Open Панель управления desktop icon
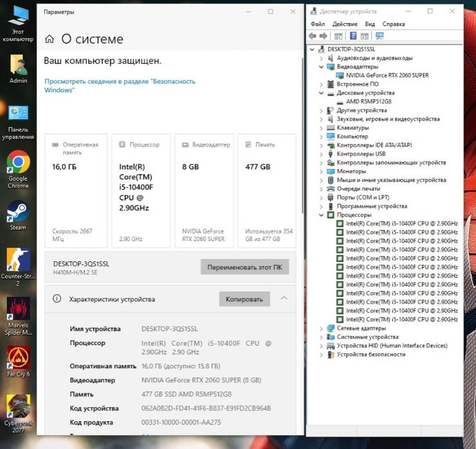Viewport: 476px width, 449px height. pos(18,122)
